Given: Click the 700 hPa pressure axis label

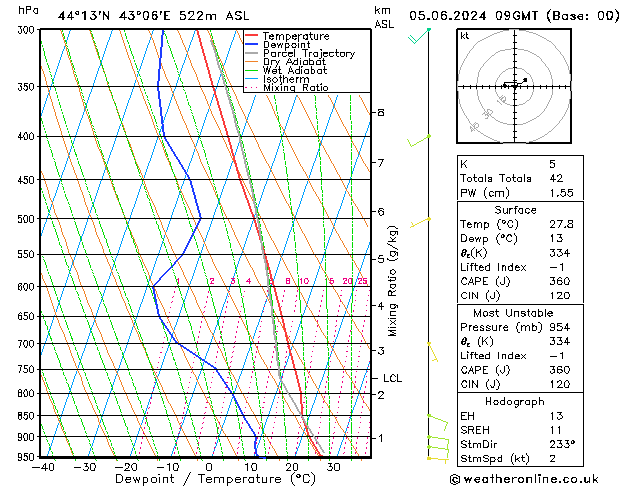Looking at the screenshot, I should (x=28, y=344).
